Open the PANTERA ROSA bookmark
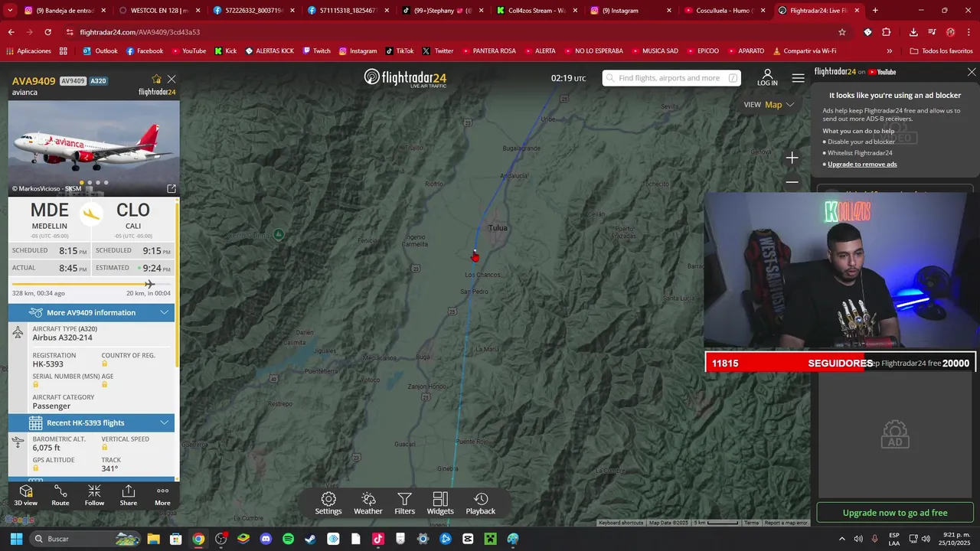Screen dimensions: 980x551 (x=488, y=51)
